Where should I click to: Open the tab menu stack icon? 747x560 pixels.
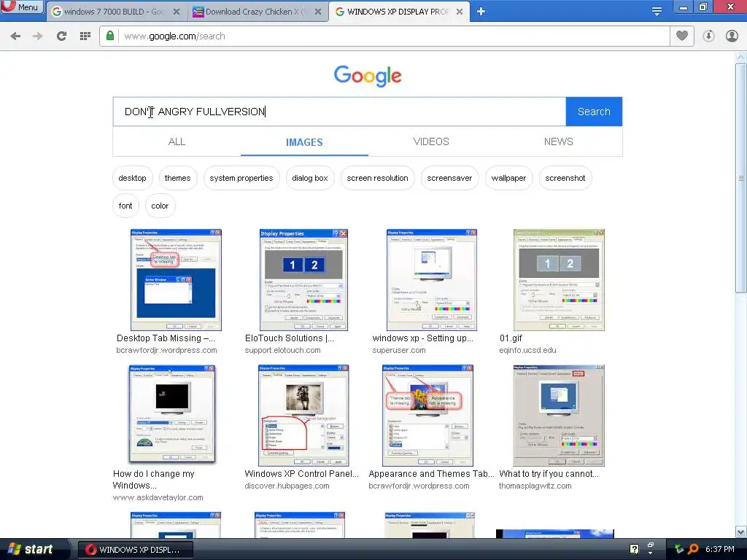[657, 12]
